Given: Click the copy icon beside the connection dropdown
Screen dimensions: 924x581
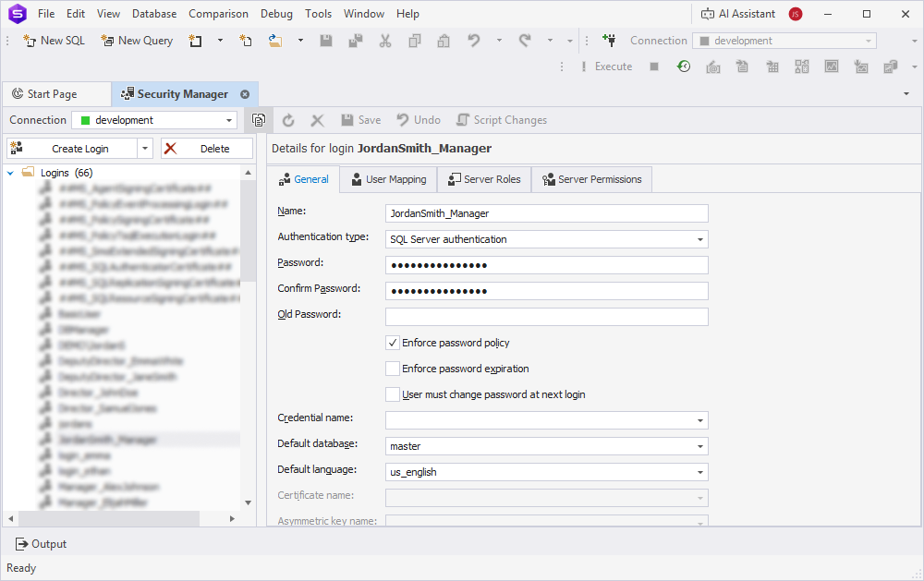Looking at the screenshot, I should (x=258, y=119).
